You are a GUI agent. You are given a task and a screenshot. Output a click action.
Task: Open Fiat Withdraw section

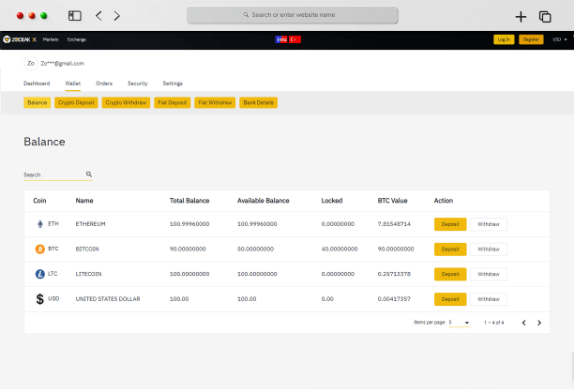[215, 103]
